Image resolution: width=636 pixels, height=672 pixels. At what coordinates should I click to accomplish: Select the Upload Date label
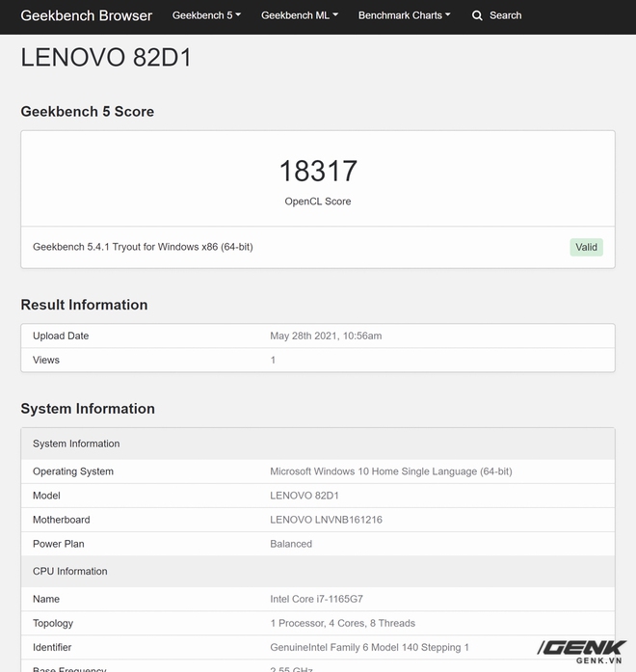(61, 336)
